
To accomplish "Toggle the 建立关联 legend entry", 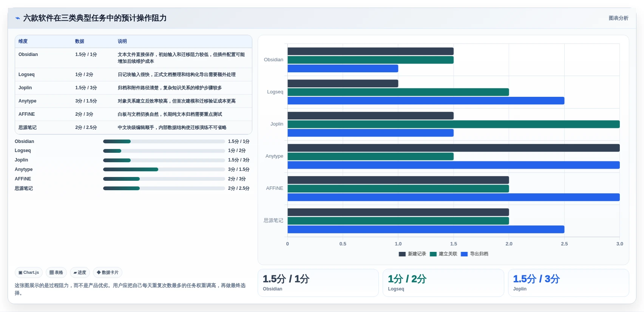I will 443,254.
